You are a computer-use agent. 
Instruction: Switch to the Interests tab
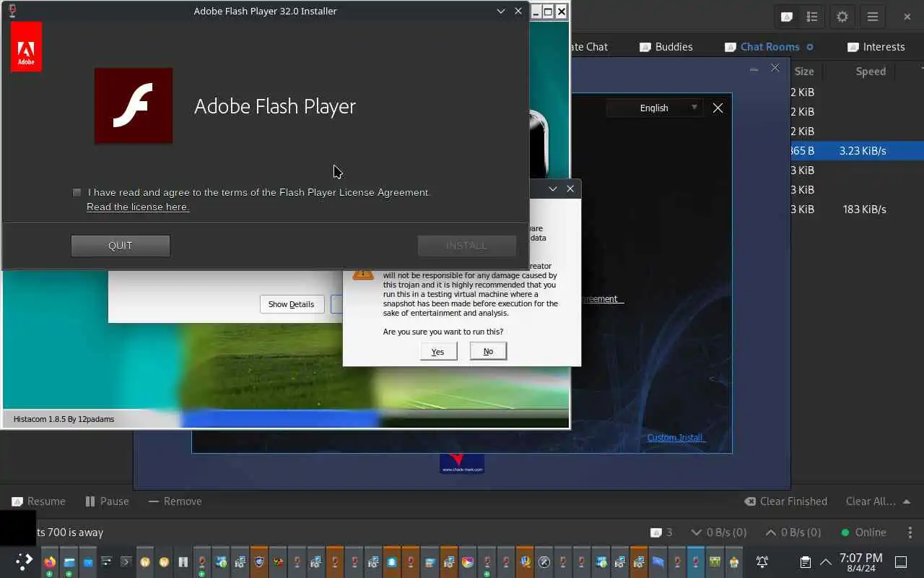point(876,46)
